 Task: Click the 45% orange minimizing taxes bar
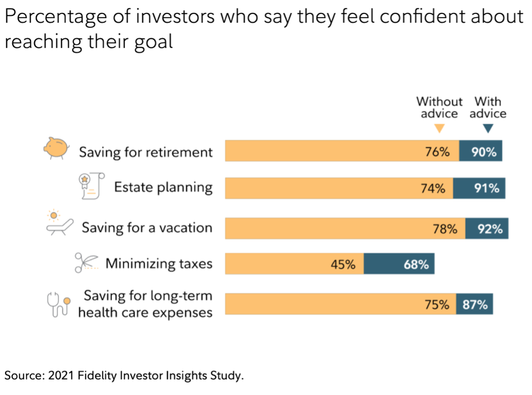tap(342, 265)
